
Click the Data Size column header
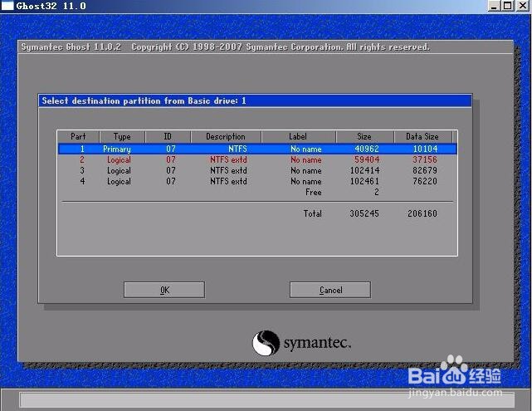coord(422,136)
